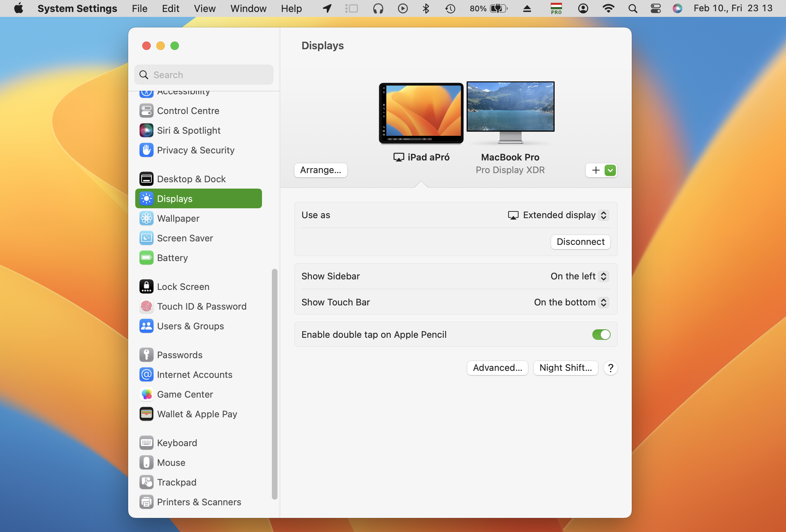This screenshot has width=786, height=532.
Task: Select the Touch ID & Password fingerprint icon
Action: tap(146, 306)
